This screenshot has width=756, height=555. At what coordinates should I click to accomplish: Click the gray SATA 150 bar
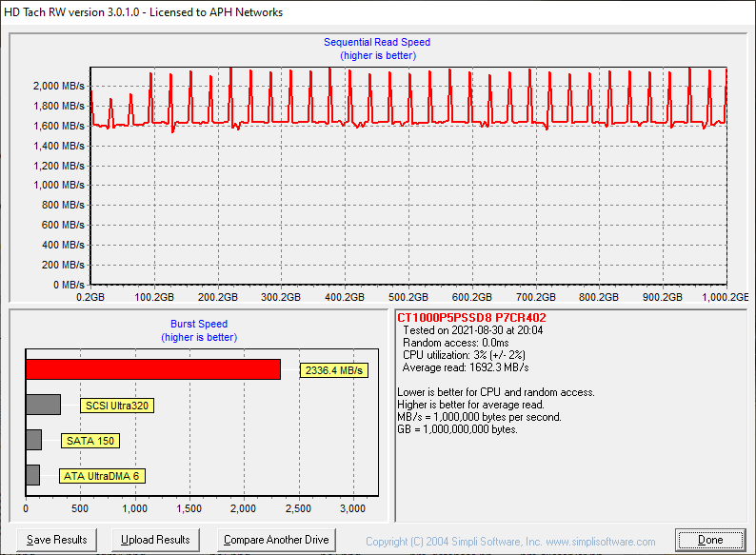[x=33, y=440]
